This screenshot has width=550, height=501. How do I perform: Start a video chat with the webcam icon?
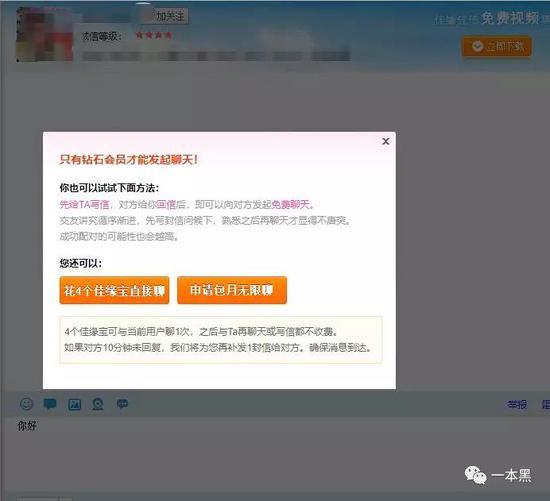(98, 404)
